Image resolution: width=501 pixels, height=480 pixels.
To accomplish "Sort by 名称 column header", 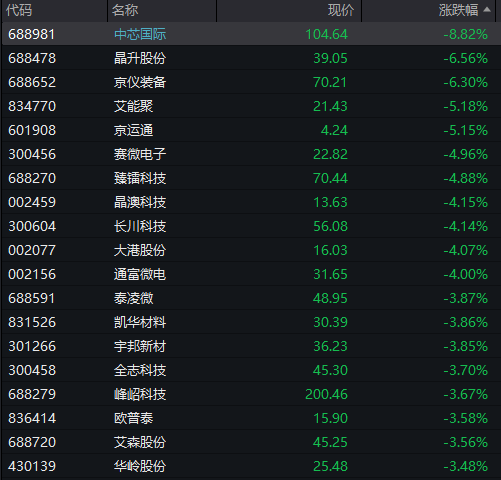I will [125, 10].
